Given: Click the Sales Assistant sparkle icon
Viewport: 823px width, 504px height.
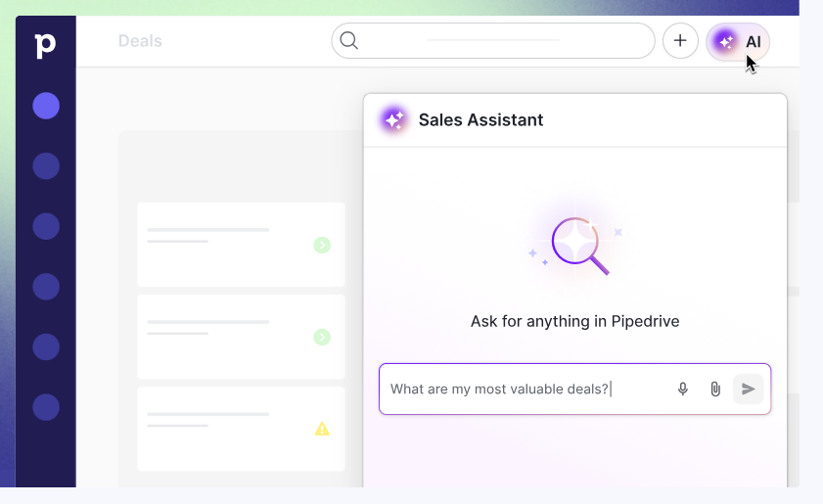Looking at the screenshot, I should point(393,119).
